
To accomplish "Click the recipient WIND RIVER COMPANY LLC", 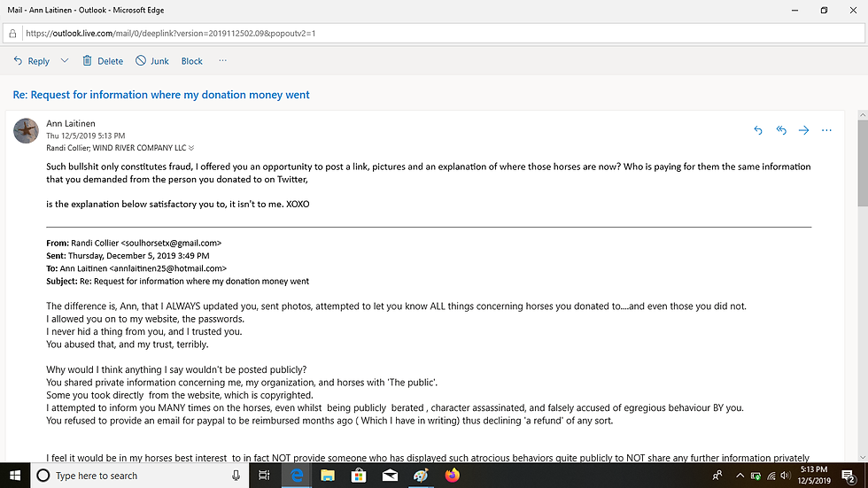I will pos(139,148).
